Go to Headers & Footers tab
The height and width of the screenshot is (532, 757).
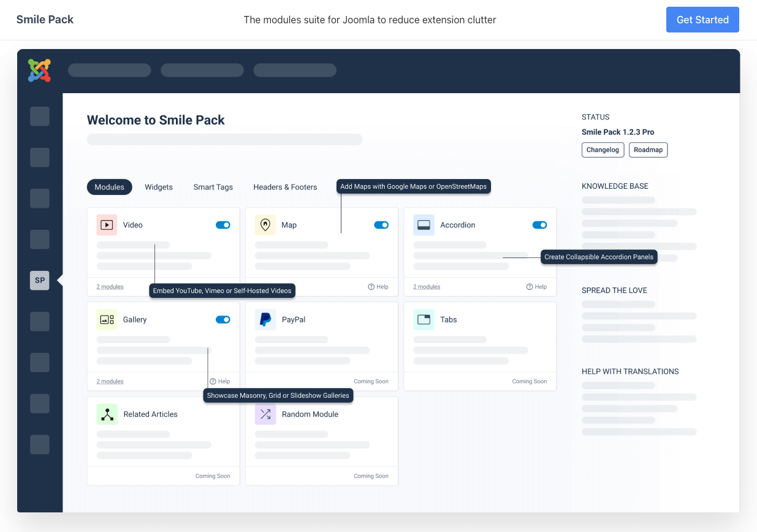click(285, 187)
